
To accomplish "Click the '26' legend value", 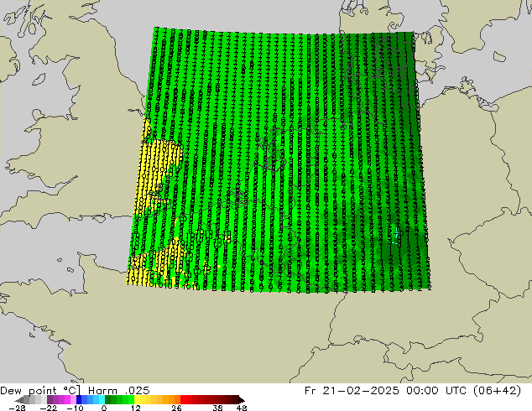I will (x=176, y=408).
